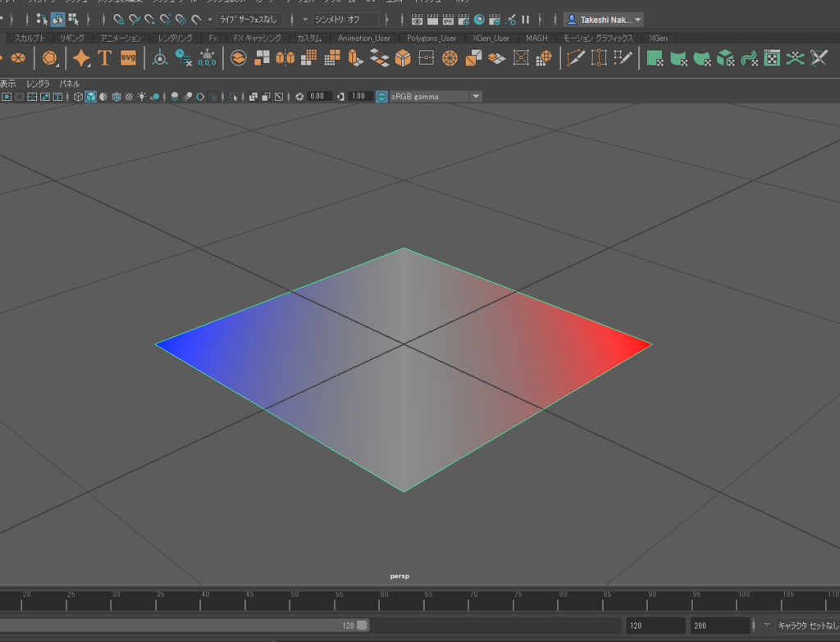Select the Quad Draw pencil tool

pos(623,58)
